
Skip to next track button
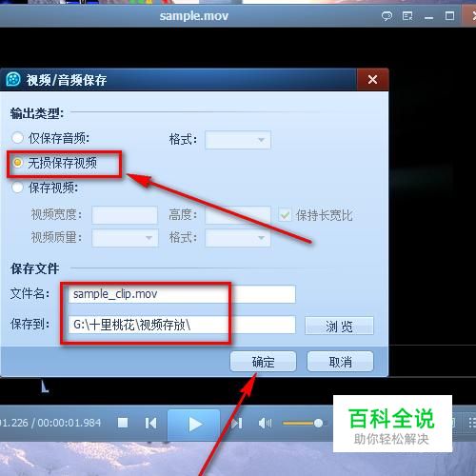tap(237, 424)
